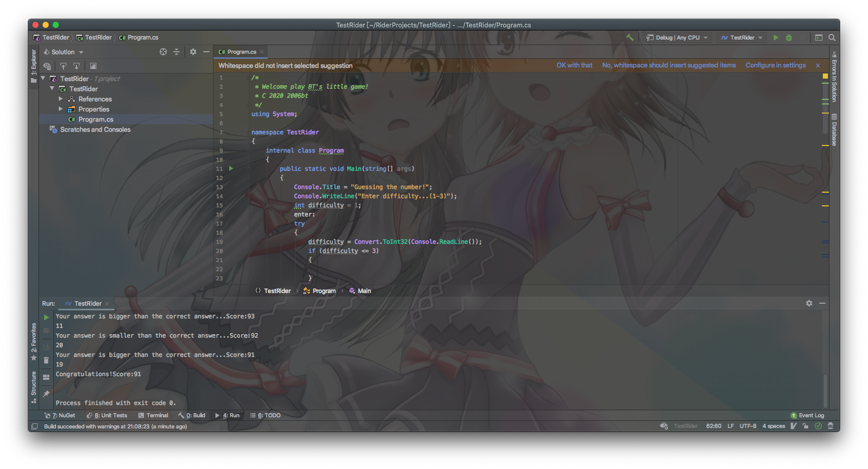Click the 'OK with that' link

(574, 65)
